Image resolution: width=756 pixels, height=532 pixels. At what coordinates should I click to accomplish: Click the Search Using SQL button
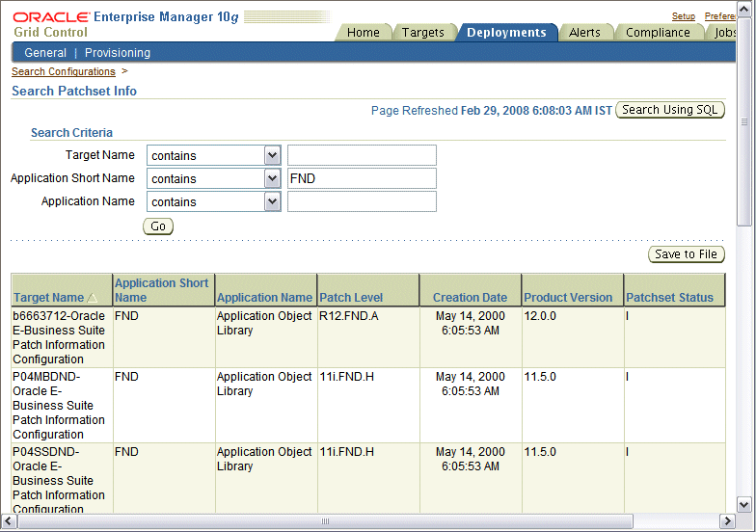pos(669,110)
